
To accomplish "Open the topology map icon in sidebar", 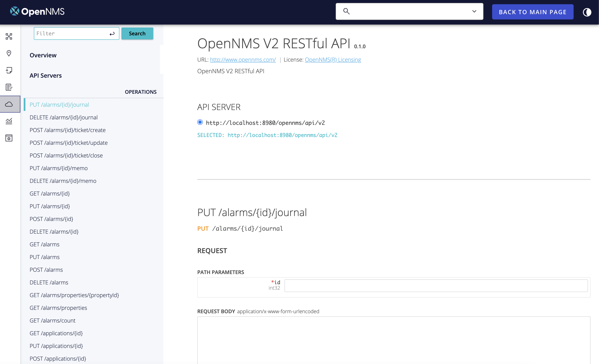I will tap(9, 36).
